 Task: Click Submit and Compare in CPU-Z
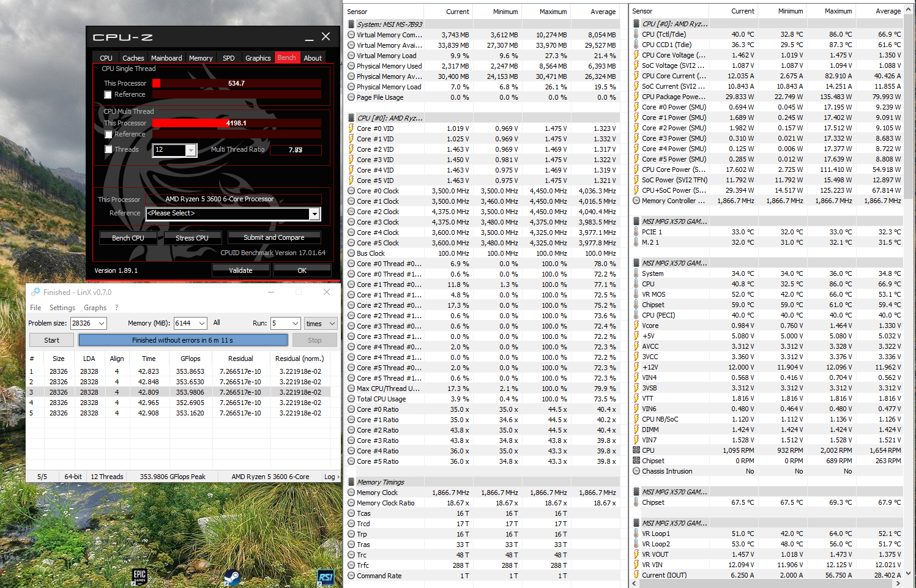[274, 237]
